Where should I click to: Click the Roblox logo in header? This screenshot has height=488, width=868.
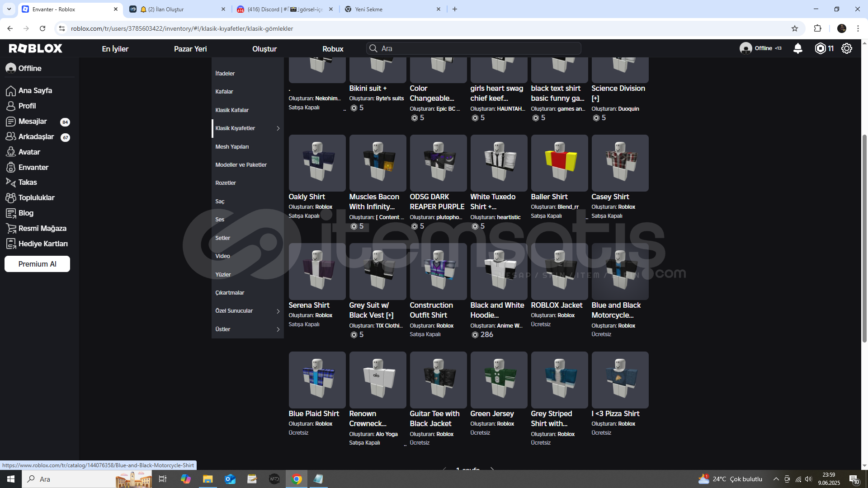click(x=36, y=48)
